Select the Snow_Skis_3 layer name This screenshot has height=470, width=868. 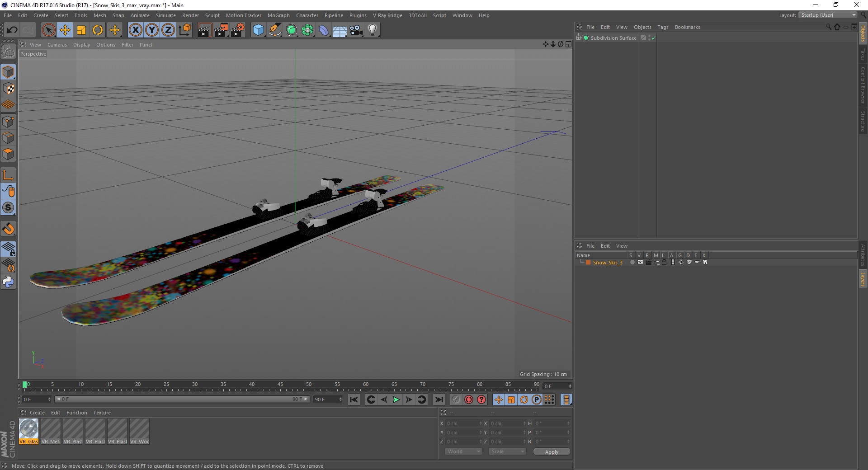click(x=608, y=263)
